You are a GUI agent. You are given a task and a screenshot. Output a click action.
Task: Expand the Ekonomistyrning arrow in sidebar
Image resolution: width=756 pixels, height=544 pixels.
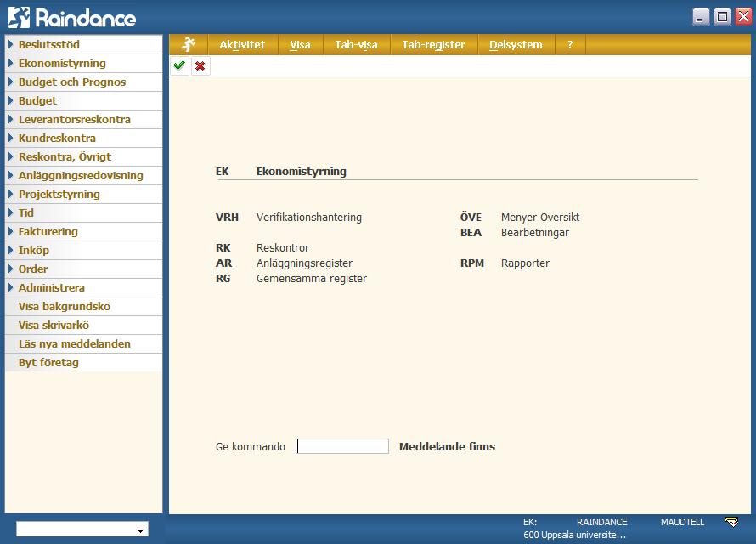10,63
